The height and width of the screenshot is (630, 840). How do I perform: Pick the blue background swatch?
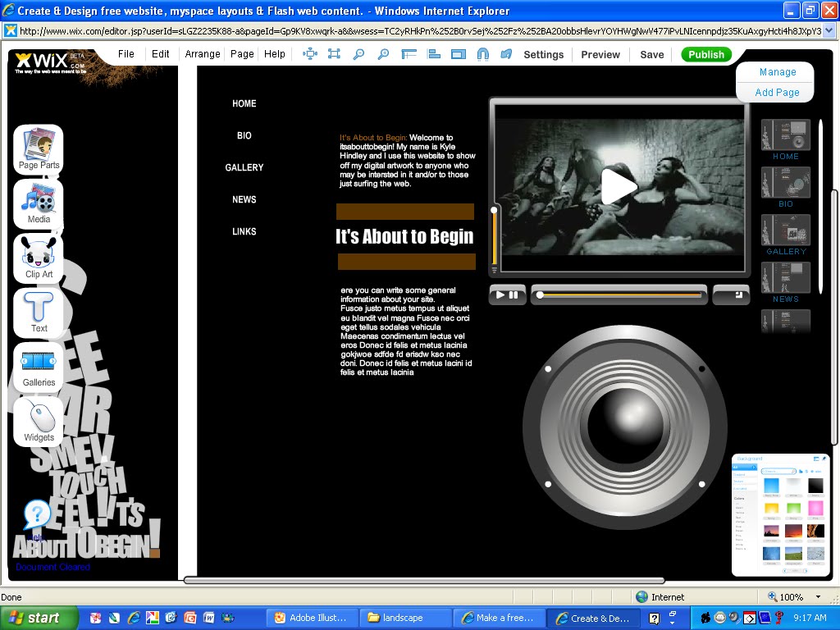click(771, 486)
